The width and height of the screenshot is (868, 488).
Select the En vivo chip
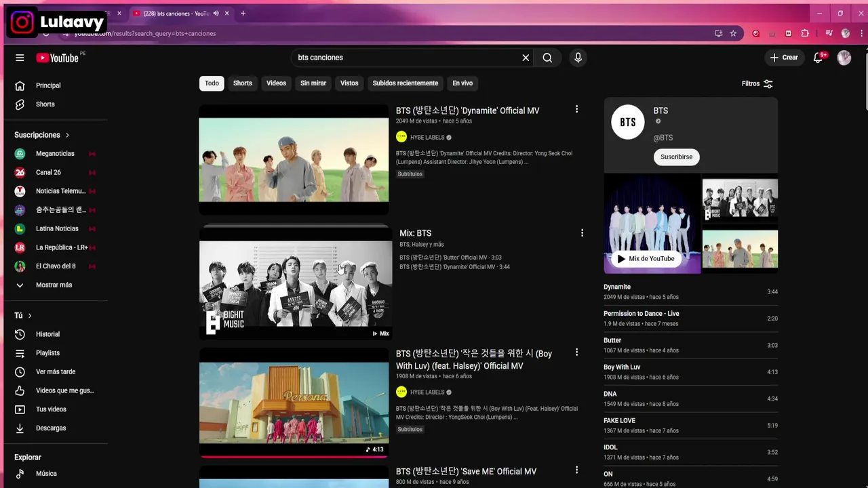(462, 83)
